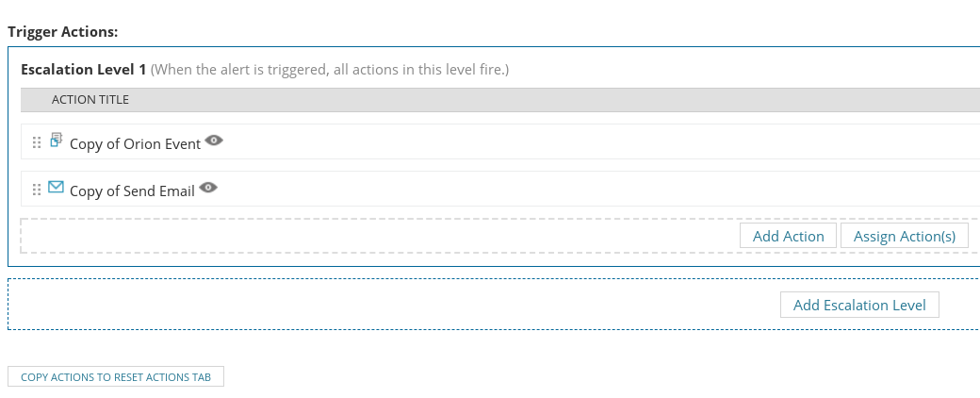980x398 pixels.
Task: Select the Copy of Orion Event row background
Action: click(x=500, y=141)
